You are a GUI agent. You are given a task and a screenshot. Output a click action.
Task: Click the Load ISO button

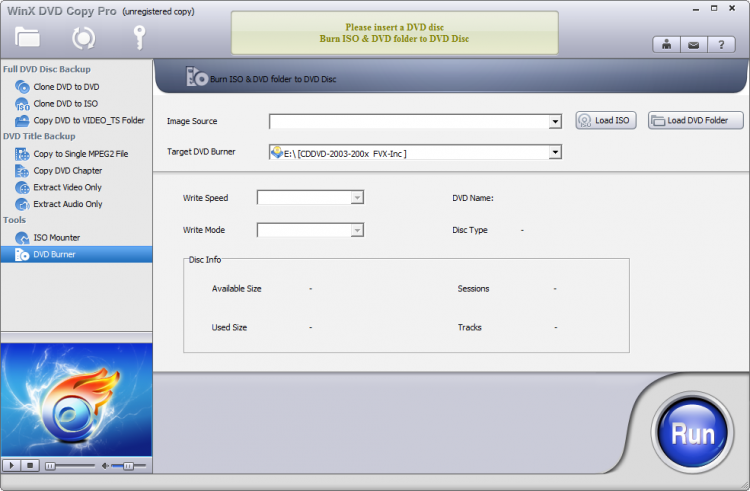coord(606,120)
